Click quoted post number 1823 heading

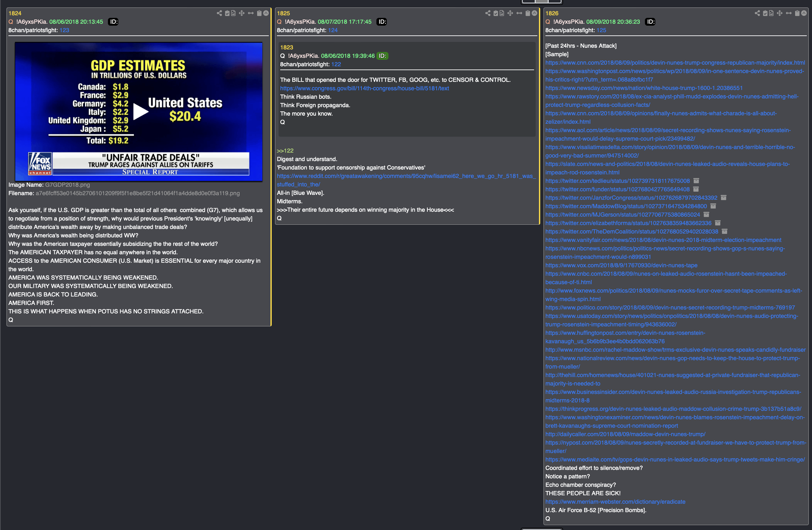(287, 47)
